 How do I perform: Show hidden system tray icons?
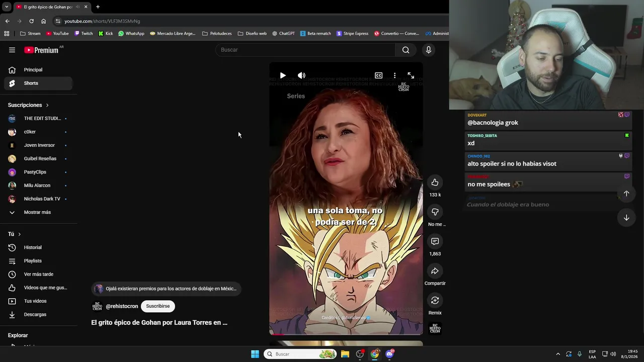click(x=557, y=354)
